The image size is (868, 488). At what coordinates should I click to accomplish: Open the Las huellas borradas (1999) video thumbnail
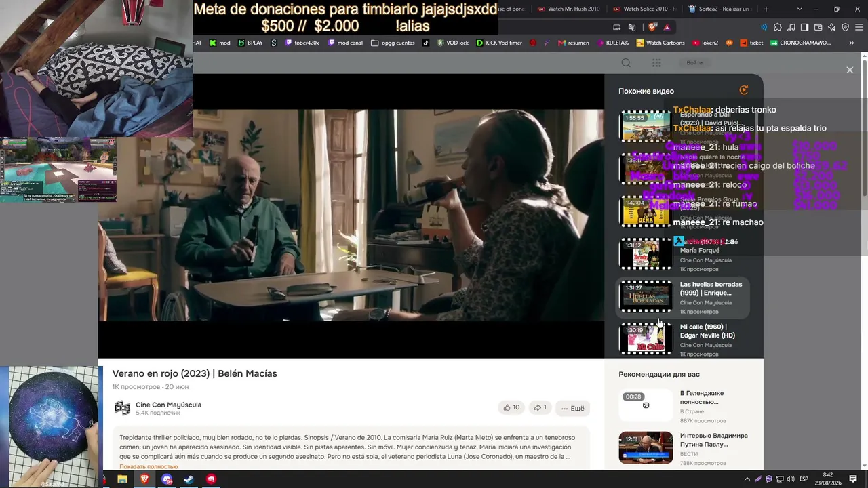click(646, 297)
